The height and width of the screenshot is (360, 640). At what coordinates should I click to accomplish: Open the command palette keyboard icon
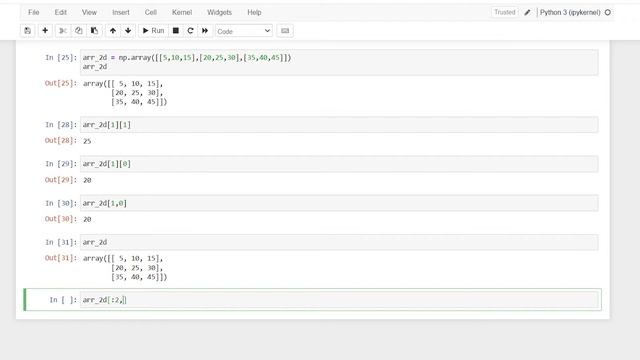[285, 31]
